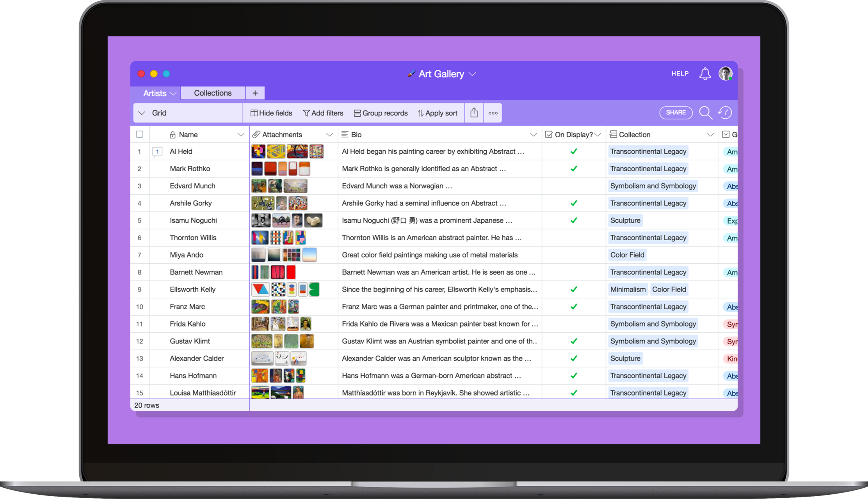
Task: Open the comment bubble on Al Held row
Action: (x=157, y=152)
